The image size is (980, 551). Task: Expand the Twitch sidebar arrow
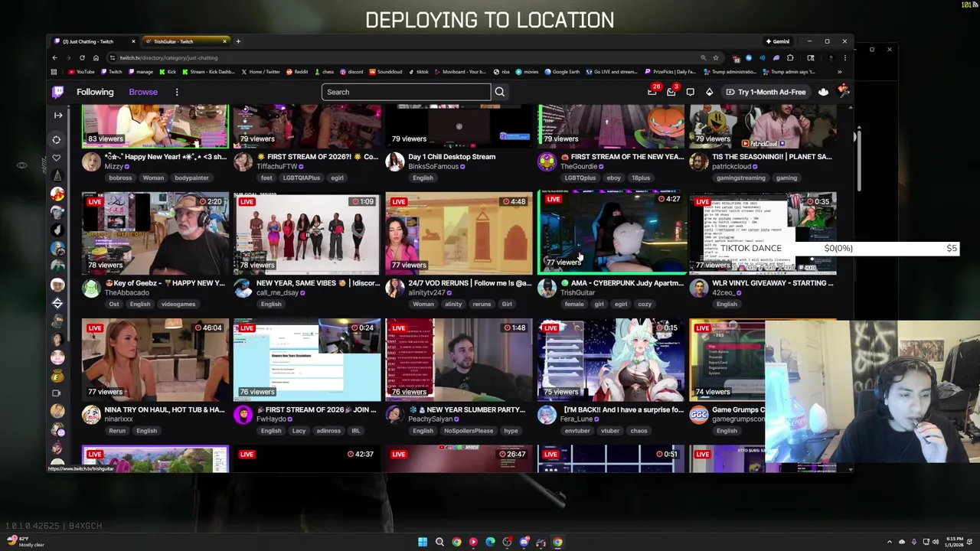click(x=57, y=115)
